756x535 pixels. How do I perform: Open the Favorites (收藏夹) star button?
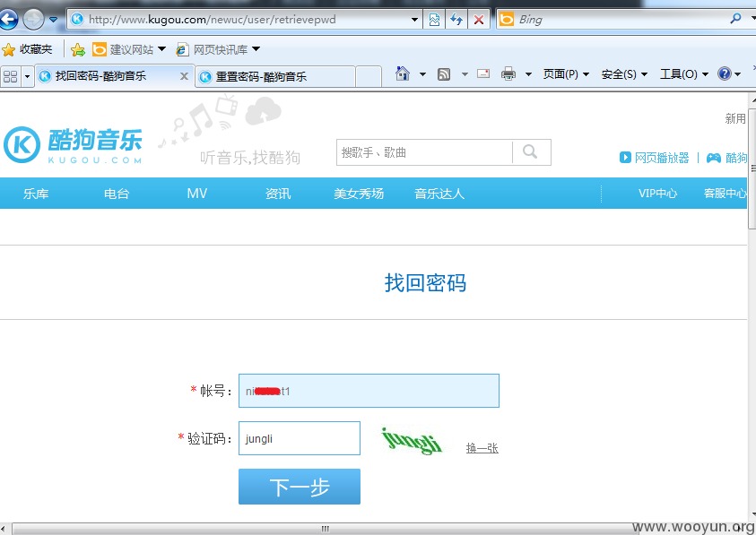(x=27, y=49)
